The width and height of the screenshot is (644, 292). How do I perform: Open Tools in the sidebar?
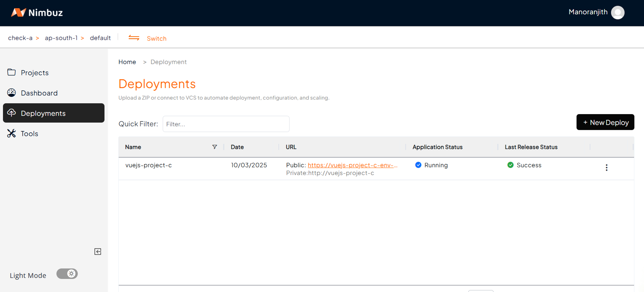[x=29, y=134]
